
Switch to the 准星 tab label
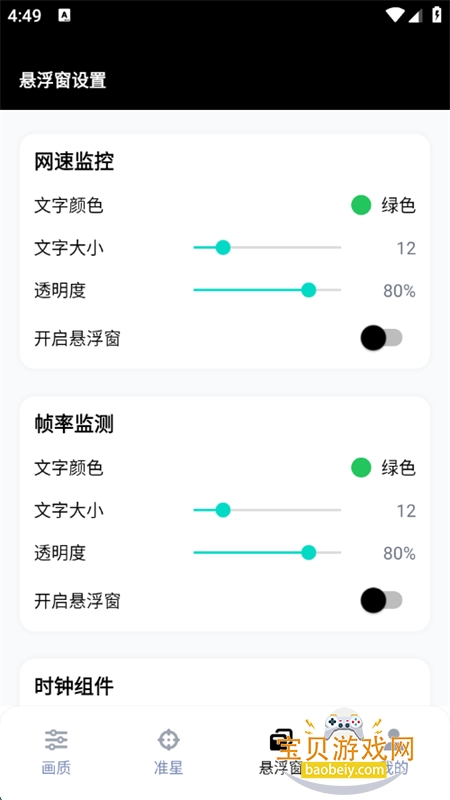click(168, 767)
